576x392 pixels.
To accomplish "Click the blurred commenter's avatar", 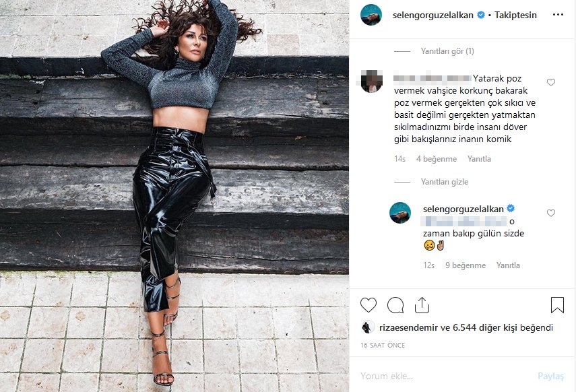I will pos(371,81).
